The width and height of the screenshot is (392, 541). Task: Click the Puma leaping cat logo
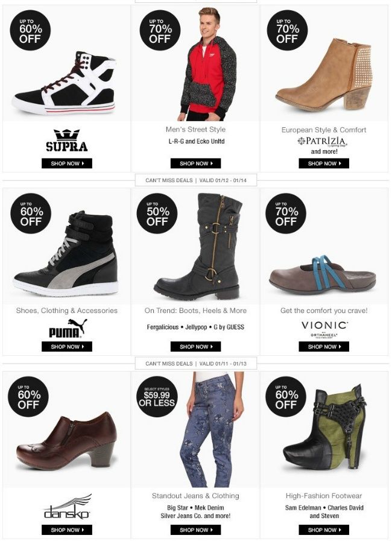pyautogui.click(x=68, y=329)
